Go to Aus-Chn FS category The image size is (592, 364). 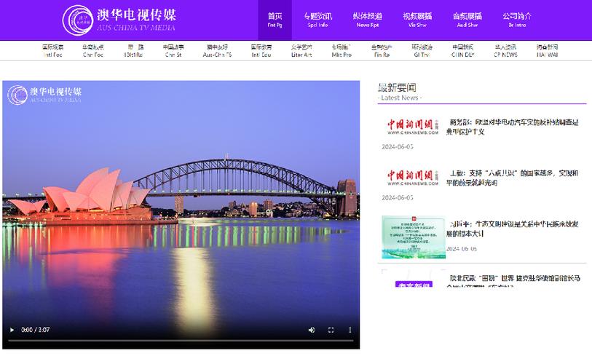click(x=217, y=51)
